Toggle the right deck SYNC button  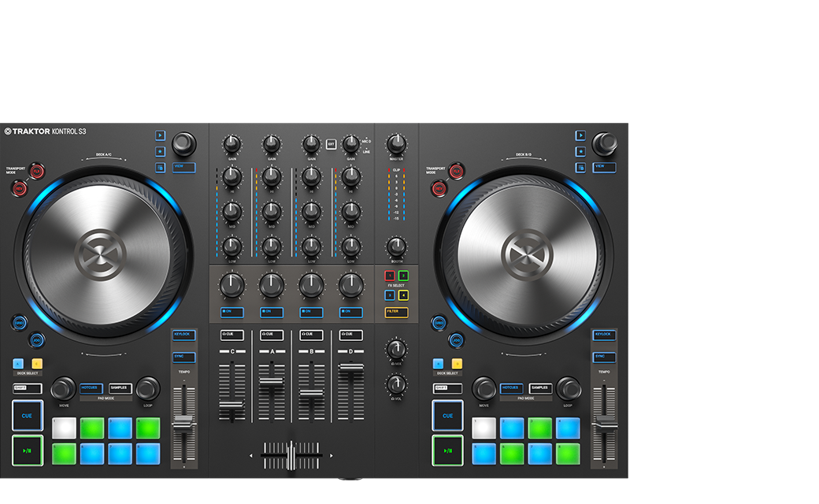[x=604, y=358]
